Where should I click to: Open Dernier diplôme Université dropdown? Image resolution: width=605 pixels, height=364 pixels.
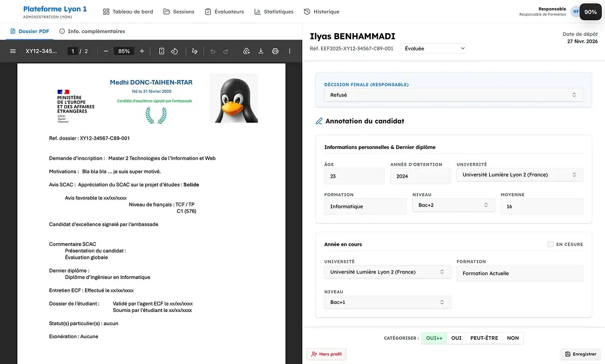[519, 175]
